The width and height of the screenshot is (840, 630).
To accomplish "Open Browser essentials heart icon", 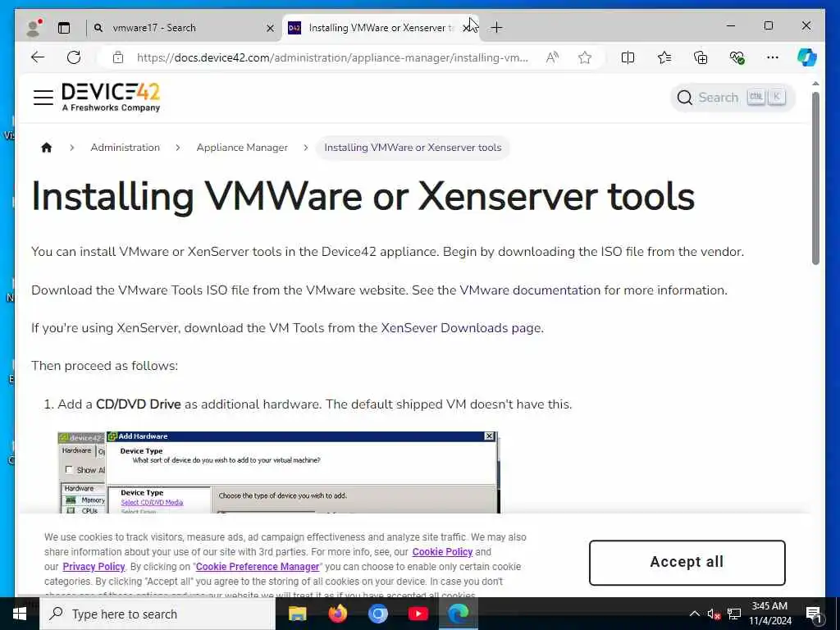I will (x=737, y=57).
